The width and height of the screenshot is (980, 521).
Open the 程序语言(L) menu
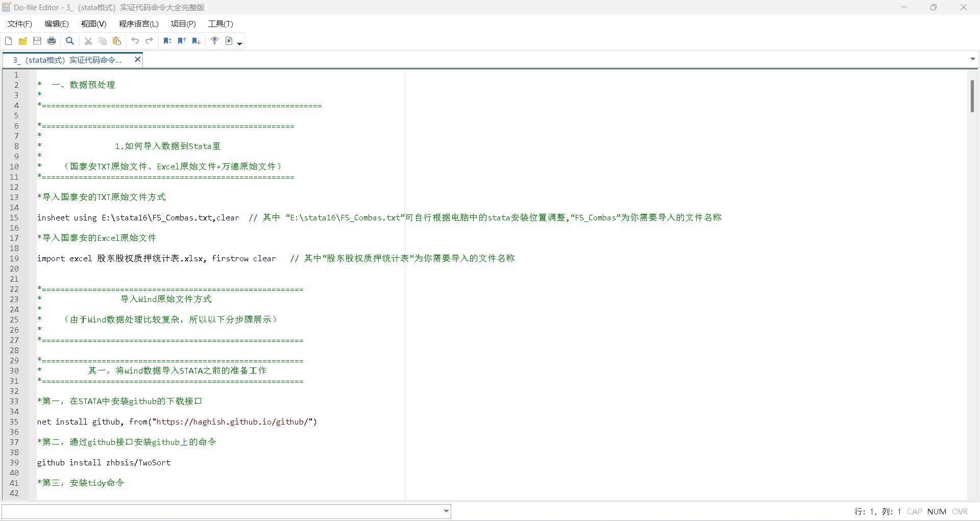coord(138,24)
